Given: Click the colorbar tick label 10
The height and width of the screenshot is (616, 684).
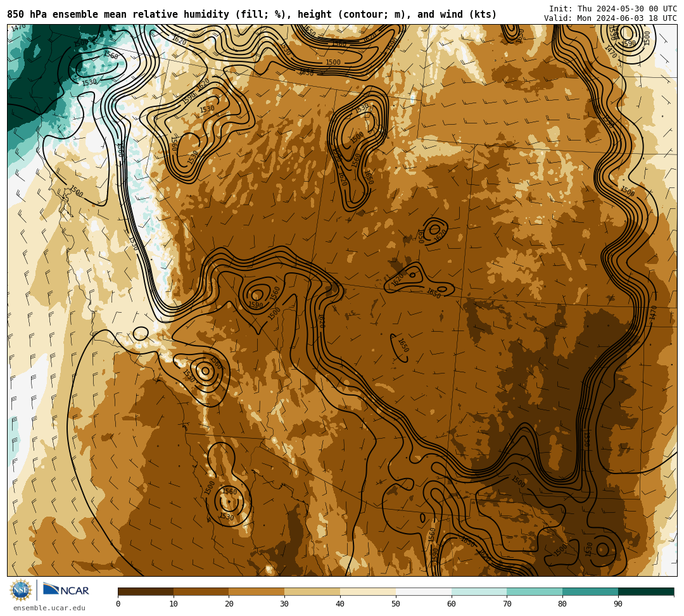Looking at the screenshot, I should tap(174, 604).
